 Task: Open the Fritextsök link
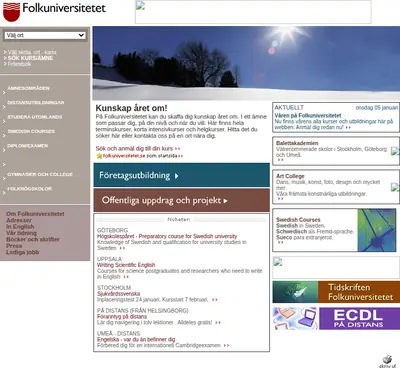[x=19, y=64]
